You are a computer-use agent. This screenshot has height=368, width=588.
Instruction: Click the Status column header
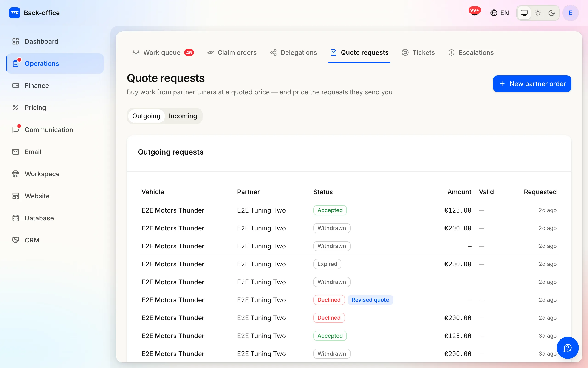323,192
